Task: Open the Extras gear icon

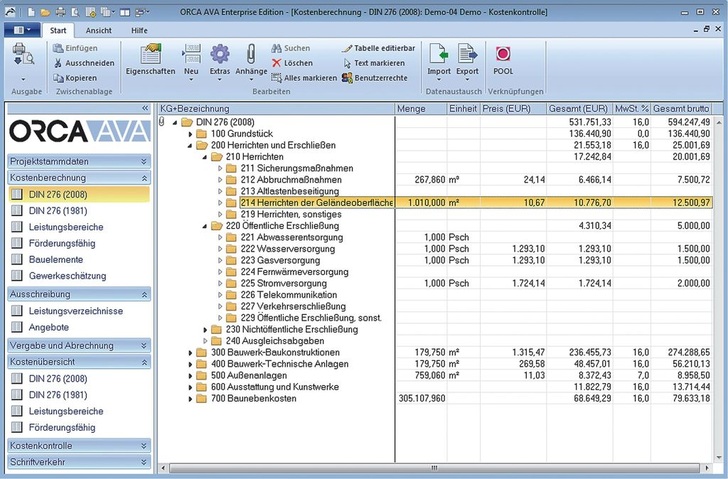Action: pos(220,54)
